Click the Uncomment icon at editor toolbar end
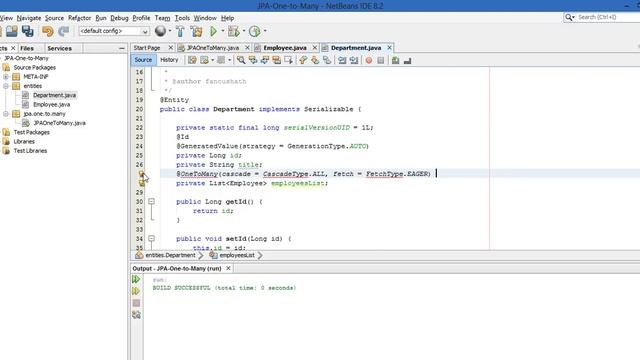The width and height of the screenshot is (640, 360). pos(407,60)
